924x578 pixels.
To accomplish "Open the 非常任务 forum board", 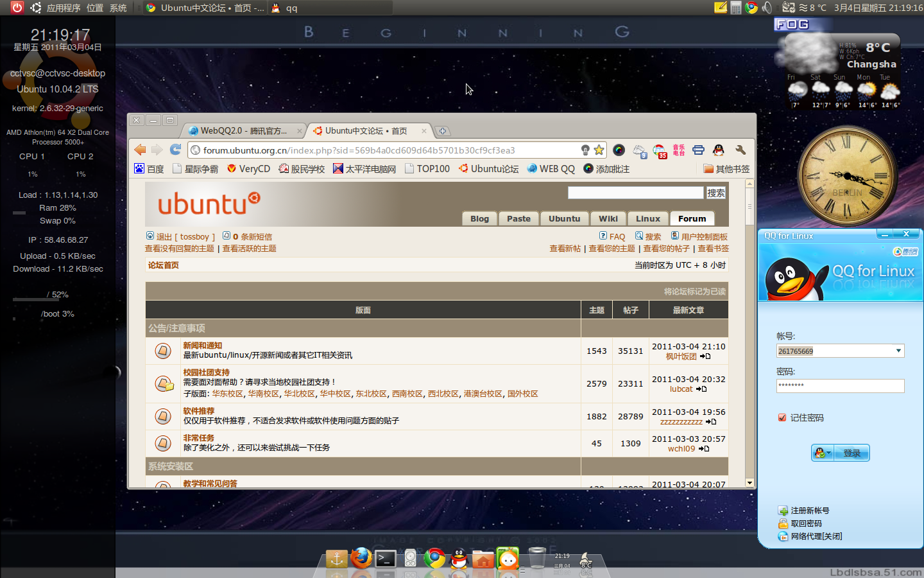I will coord(199,438).
